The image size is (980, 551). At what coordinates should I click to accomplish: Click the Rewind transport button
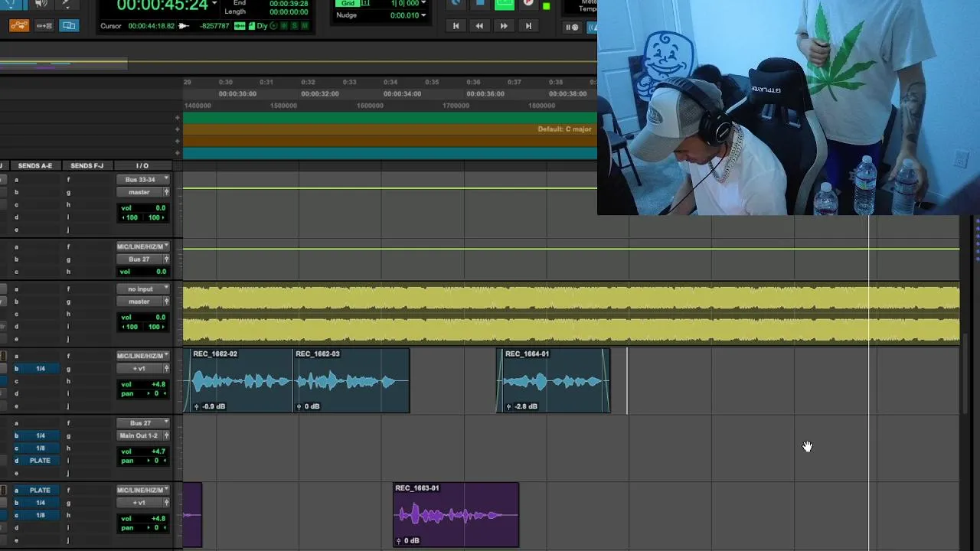pos(479,26)
